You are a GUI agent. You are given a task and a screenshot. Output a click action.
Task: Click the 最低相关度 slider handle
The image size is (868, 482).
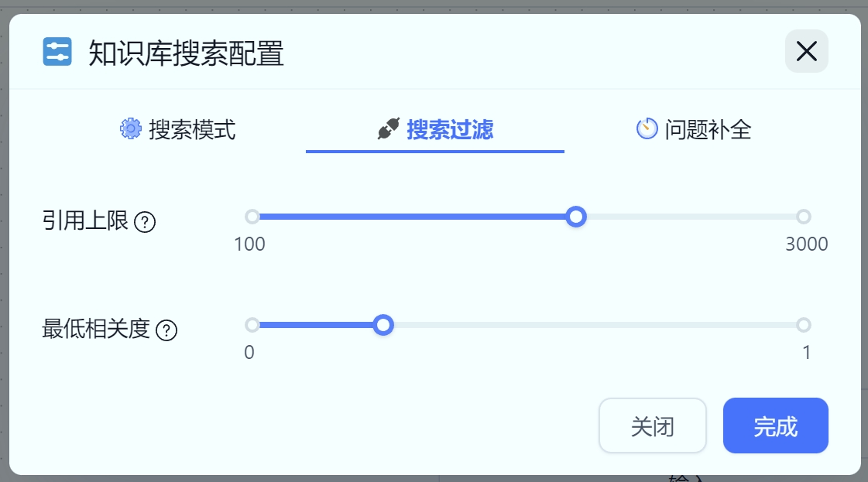coord(383,325)
